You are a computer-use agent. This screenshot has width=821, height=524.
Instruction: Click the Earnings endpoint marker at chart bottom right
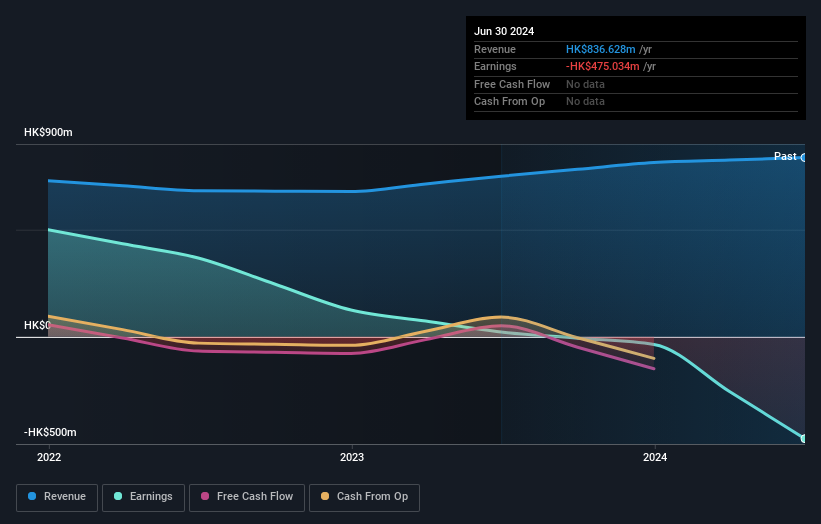pos(804,439)
